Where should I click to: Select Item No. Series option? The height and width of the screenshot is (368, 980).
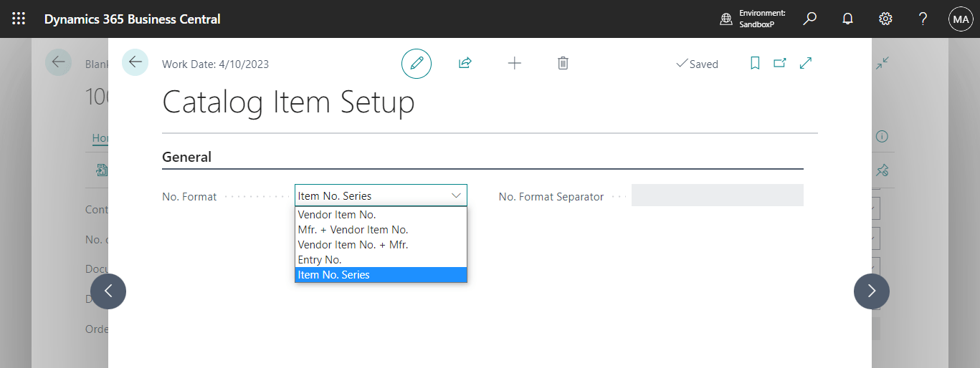click(381, 275)
